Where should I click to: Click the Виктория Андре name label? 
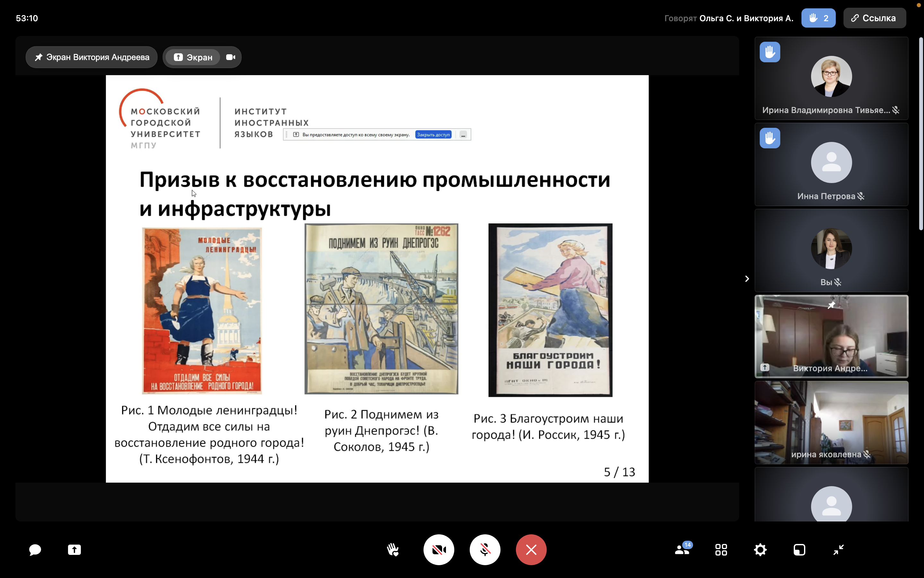pyautogui.click(x=830, y=368)
